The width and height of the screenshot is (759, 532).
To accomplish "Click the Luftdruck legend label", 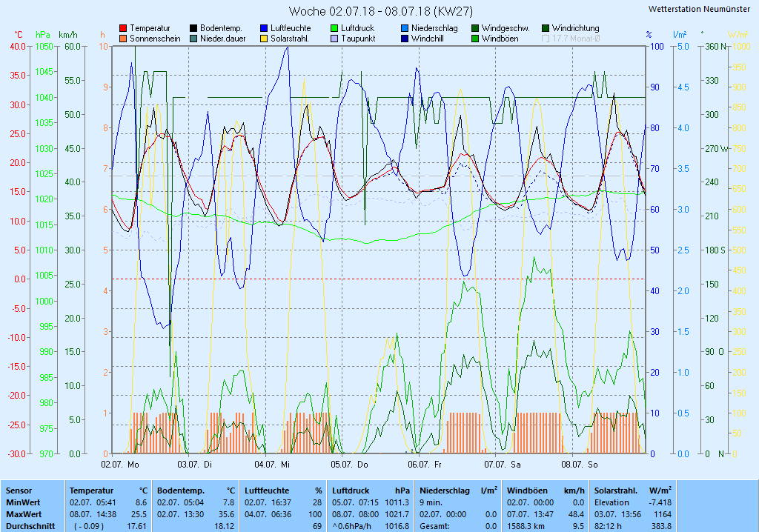I will (358, 29).
